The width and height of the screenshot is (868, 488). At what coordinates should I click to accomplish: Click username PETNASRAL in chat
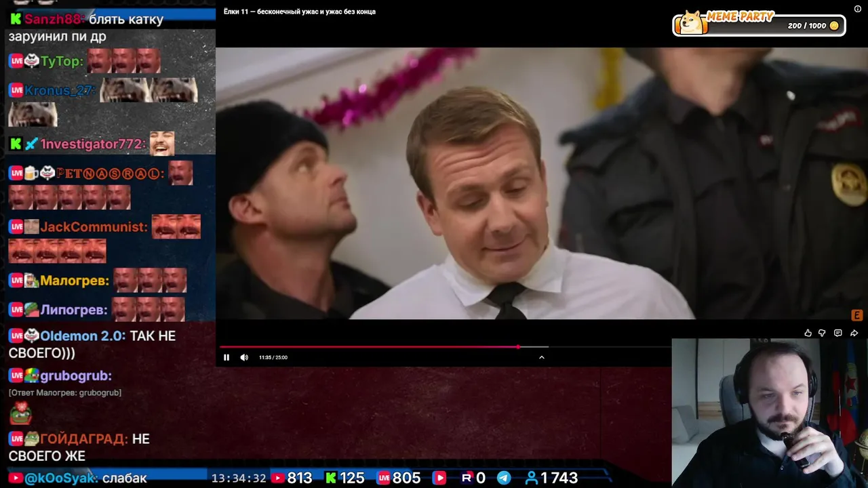[x=110, y=174]
